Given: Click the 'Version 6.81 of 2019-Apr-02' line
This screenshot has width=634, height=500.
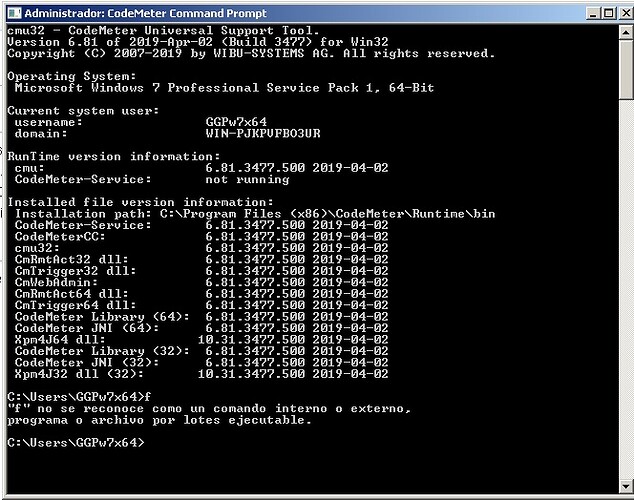Looking at the screenshot, I should click(x=198, y=42).
